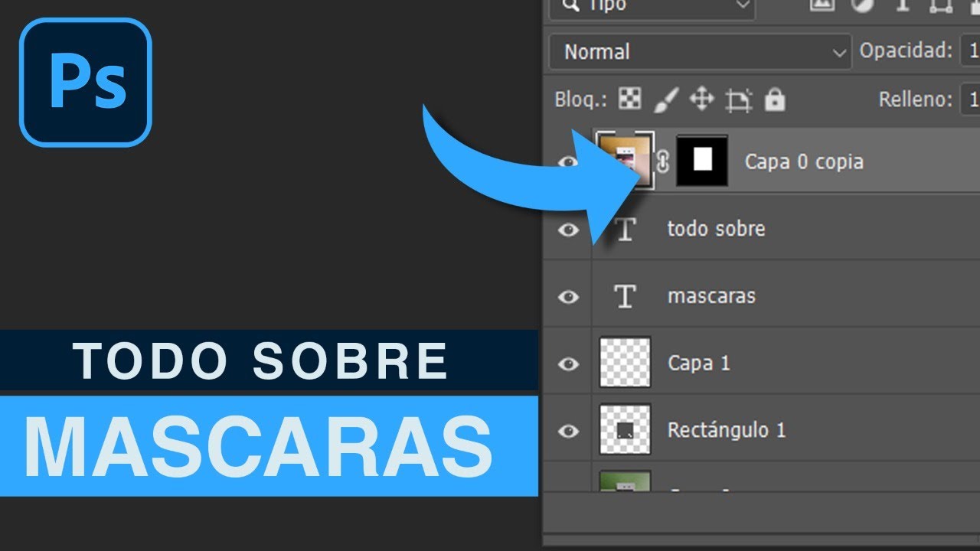Select layer named mascaras

[711, 296]
